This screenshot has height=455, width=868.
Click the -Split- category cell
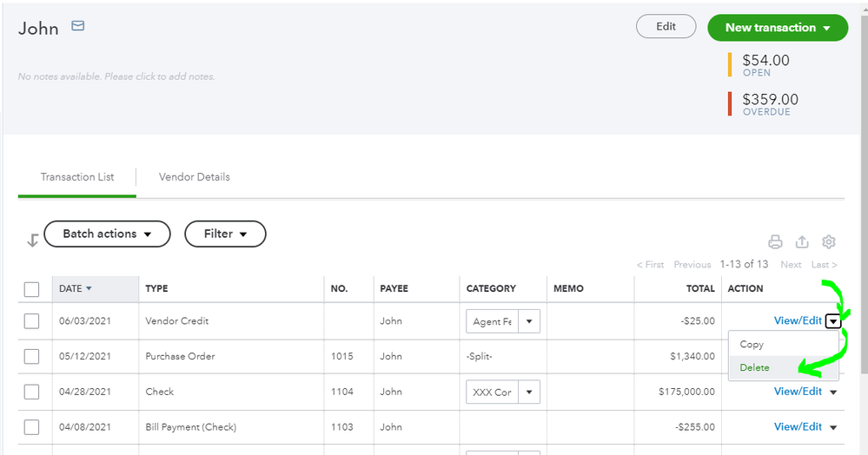point(479,357)
